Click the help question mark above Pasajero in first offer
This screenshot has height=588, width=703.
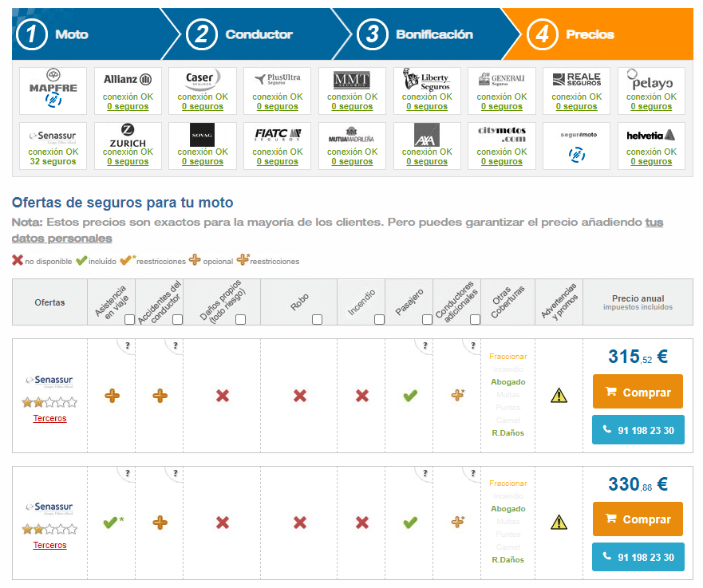coord(424,346)
